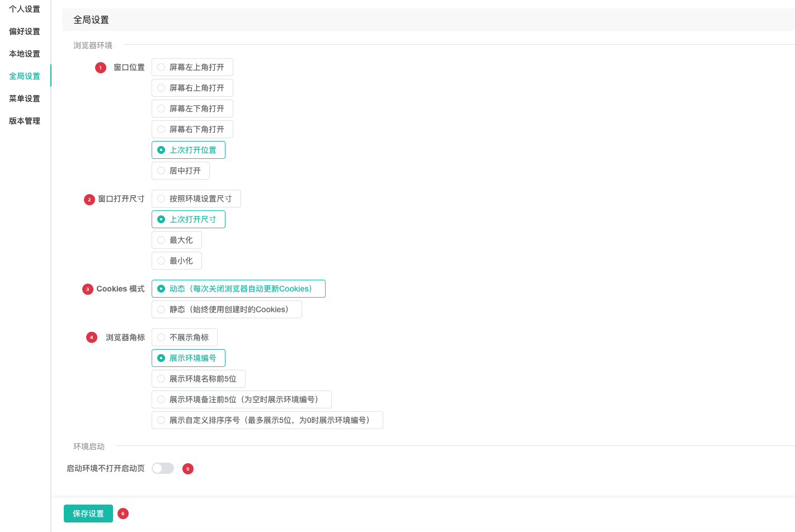Choose 上次打开尺寸 radio option
Image resolution: width=795 pixels, height=532 pixels.
(188, 219)
